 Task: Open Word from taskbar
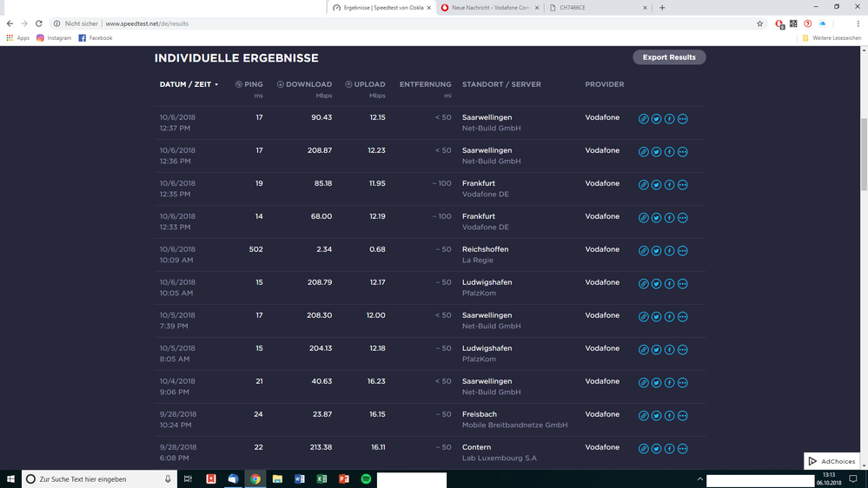coord(300,479)
